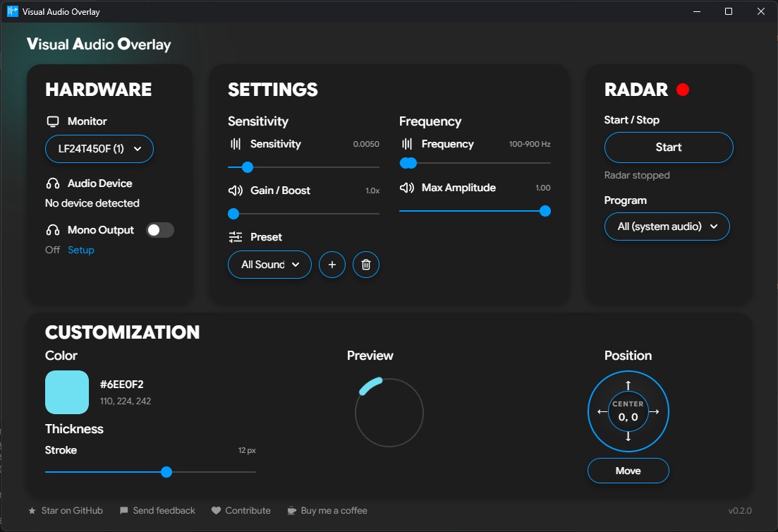Click the Gain / Boost slider handle
The width and height of the screenshot is (778, 532).
[x=233, y=214]
